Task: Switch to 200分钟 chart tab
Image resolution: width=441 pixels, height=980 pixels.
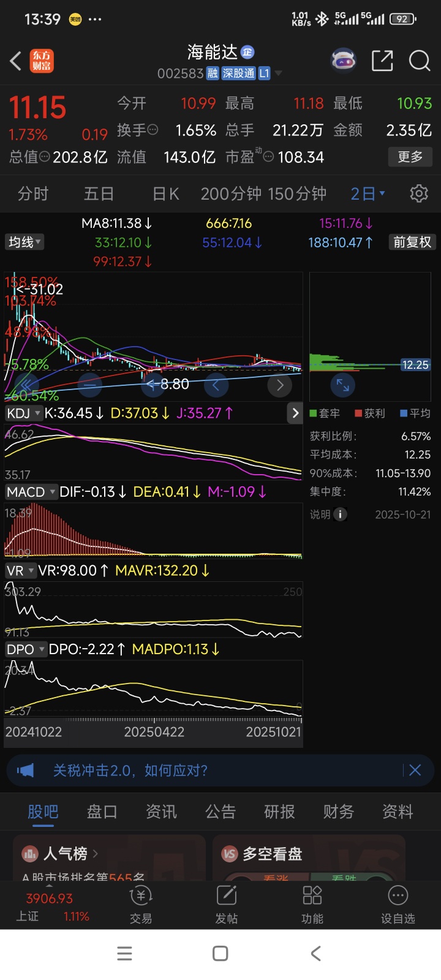Action: click(x=231, y=194)
